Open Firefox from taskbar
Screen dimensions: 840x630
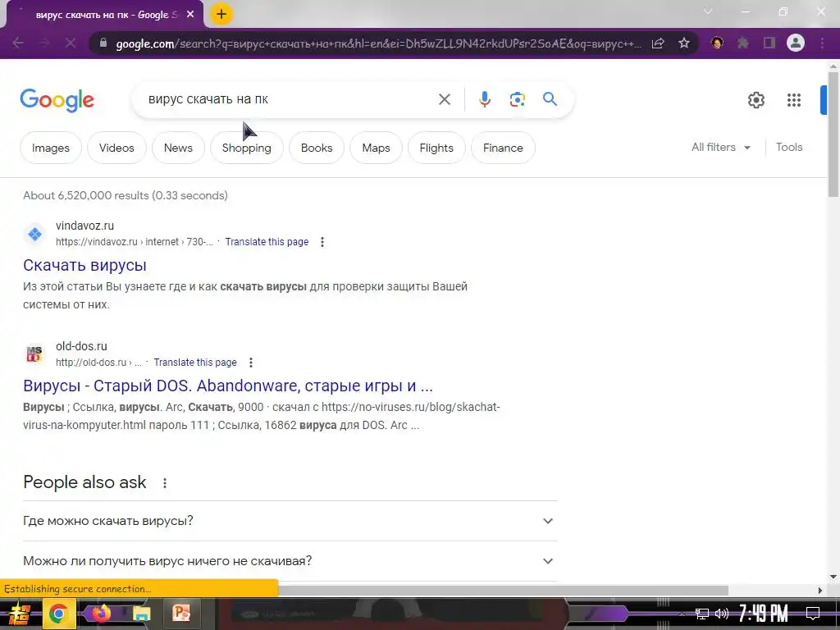pos(101,614)
